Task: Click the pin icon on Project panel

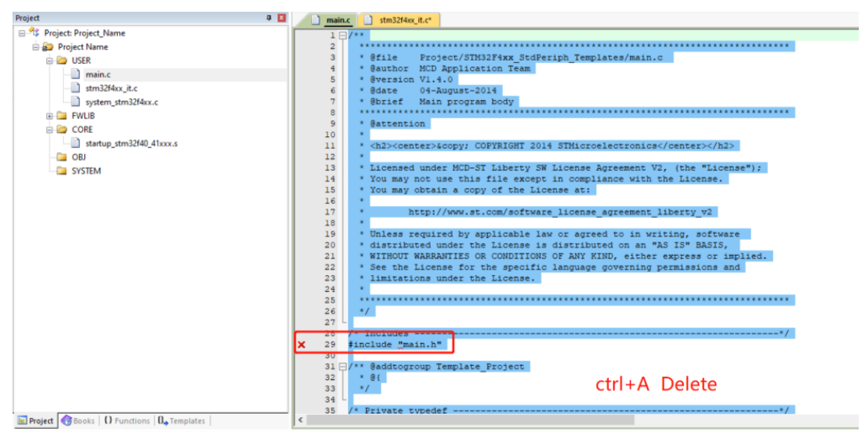Action: pos(269,18)
